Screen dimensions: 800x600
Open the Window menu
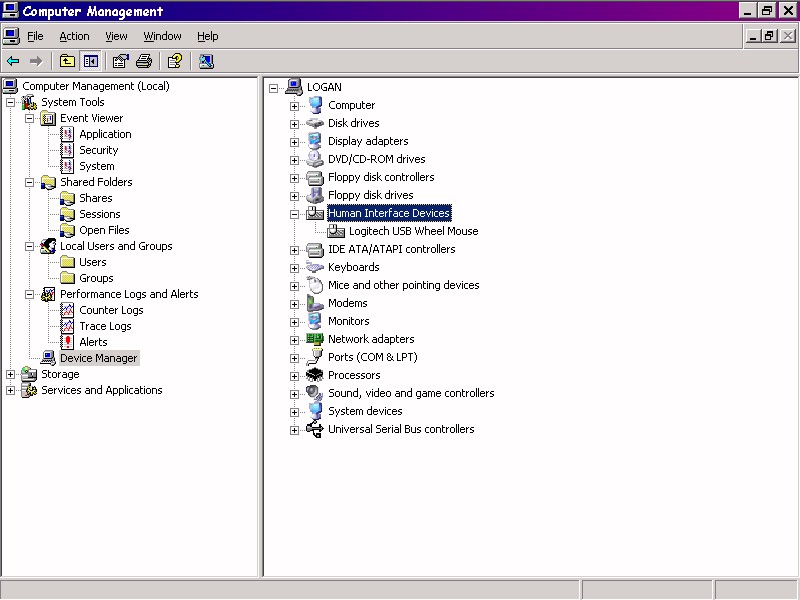(x=162, y=36)
